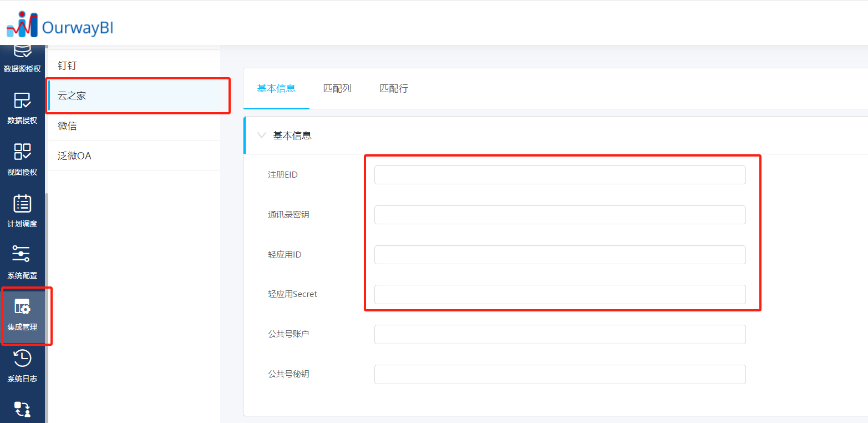Collapse the 基本信息 section chevron
Image resolution: width=868 pixels, height=423 pixels.
pyautogui.click(x=262, y=135)
